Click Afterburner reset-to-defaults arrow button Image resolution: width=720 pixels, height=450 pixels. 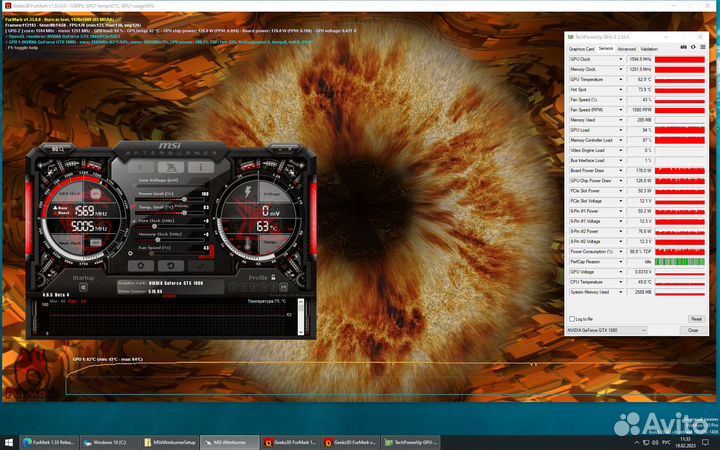pyautogui.click(x=170, y=265)
